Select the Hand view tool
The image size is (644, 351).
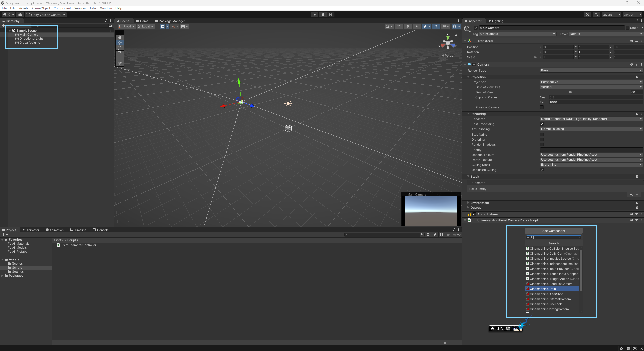tap(120, 37)
